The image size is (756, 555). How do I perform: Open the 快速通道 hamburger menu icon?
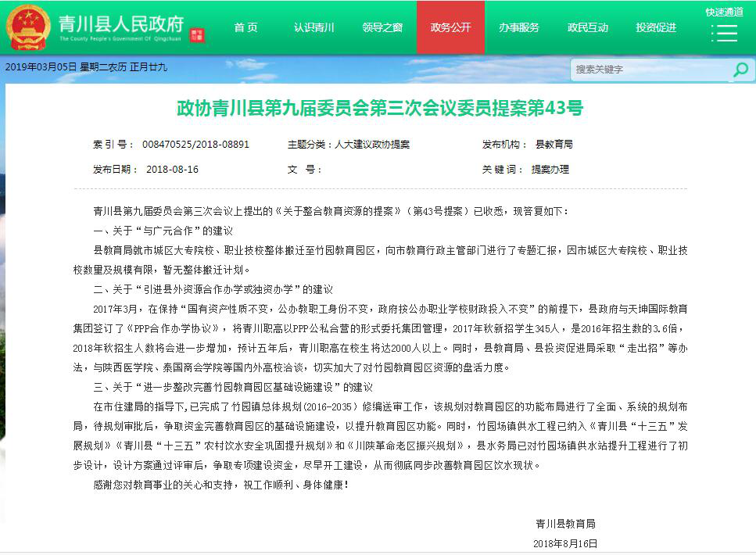pyautogui.click(x=724, y=34)
